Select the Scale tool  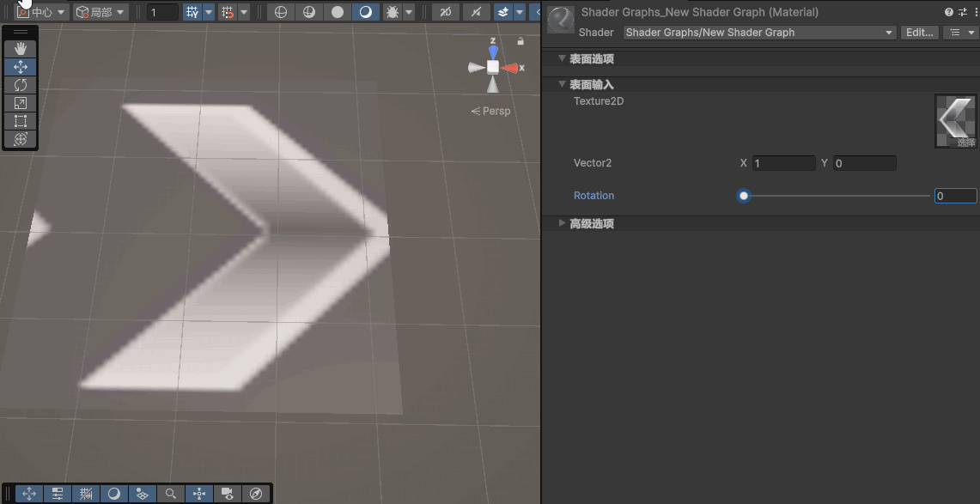pos(21,102)
